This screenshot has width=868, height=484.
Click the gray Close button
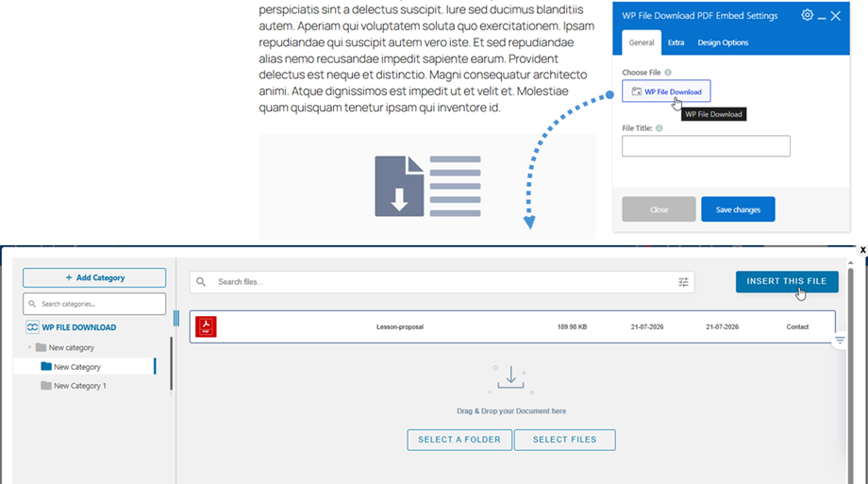[x=659, y=209]
